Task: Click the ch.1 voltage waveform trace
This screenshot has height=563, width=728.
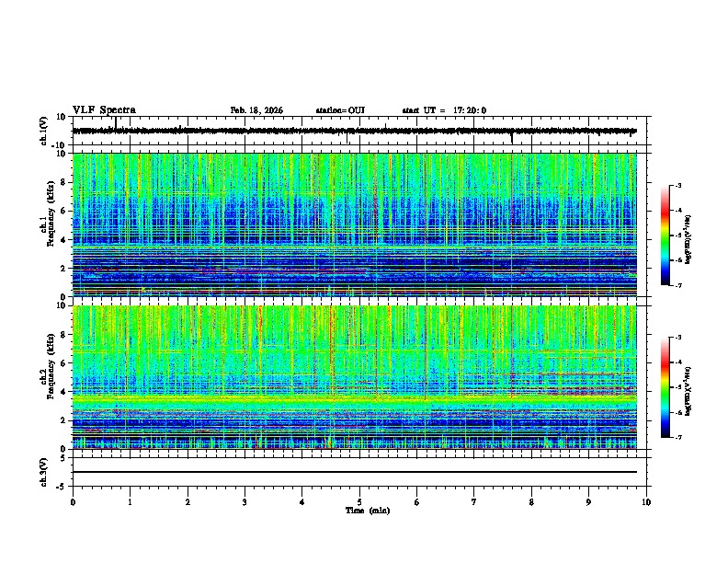Action: coord(355,131)
